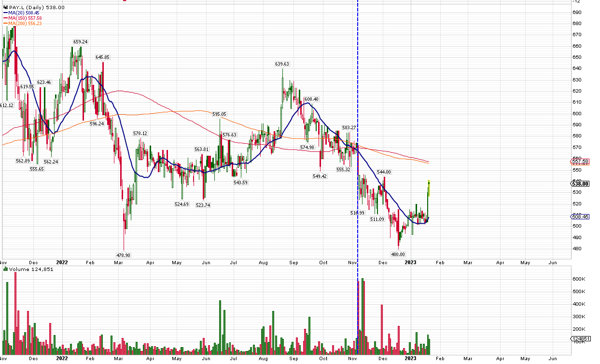Click the "Volume 124,851" panel label

tap(32, 269)
